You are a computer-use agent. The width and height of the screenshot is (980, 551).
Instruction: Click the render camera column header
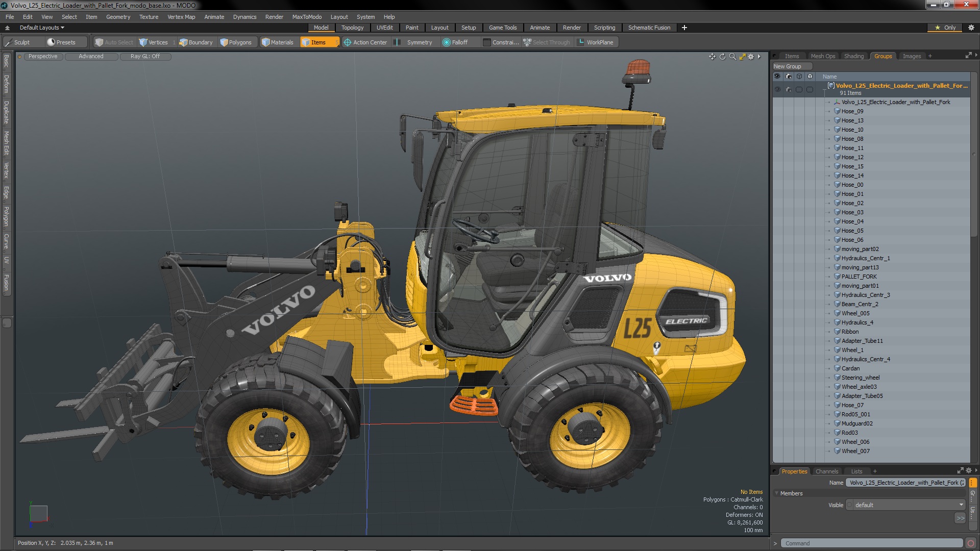[789, 77]
